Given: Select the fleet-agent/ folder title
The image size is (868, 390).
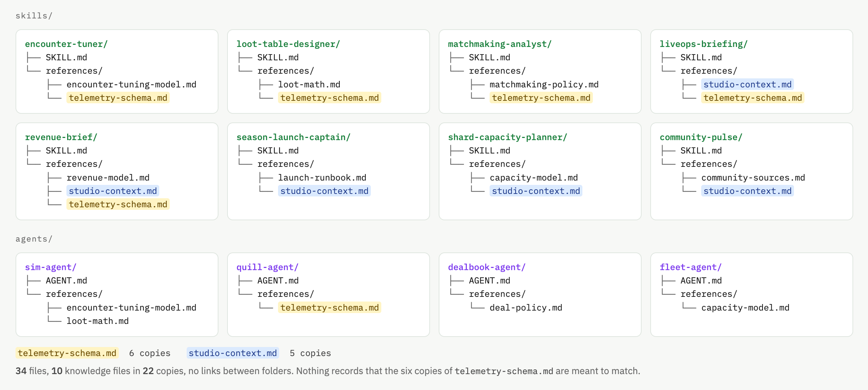Looking at the screenshot, I should [690, 267].
